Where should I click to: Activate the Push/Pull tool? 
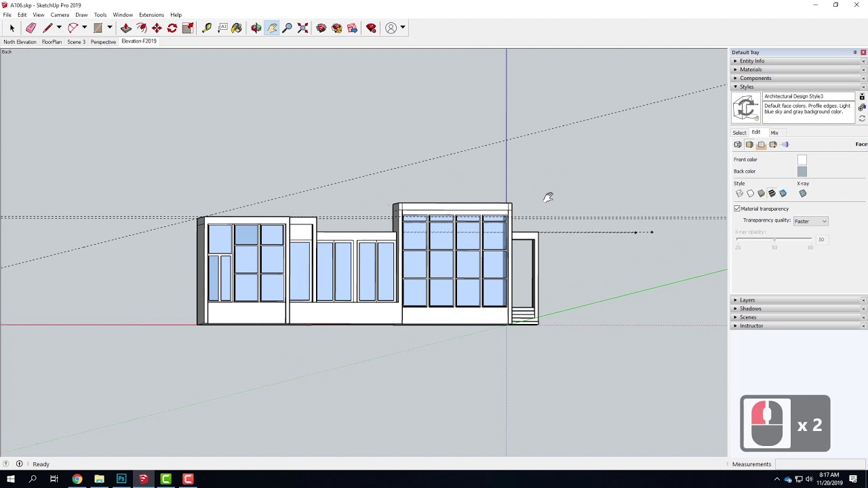[126, 28]
